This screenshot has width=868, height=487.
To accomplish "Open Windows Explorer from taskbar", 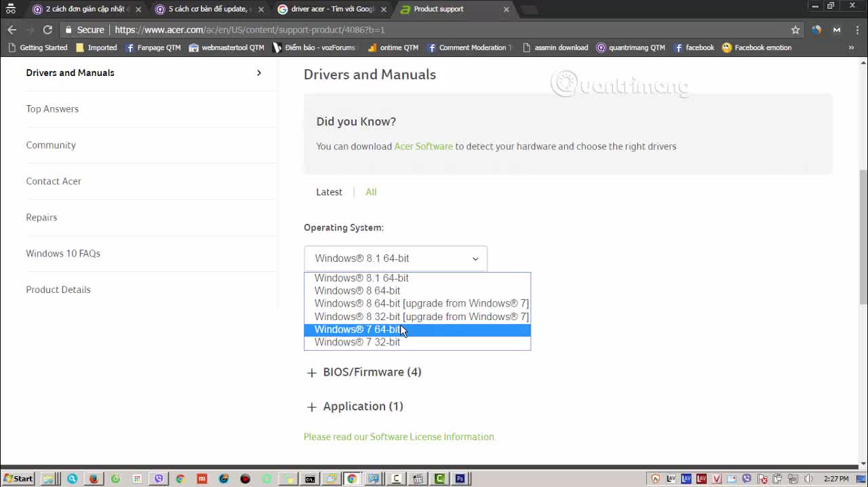I will [48, 478].
